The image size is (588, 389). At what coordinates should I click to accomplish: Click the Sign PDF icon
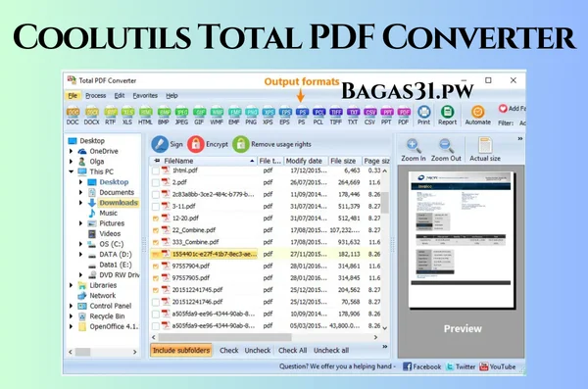(x=160, y=144)
